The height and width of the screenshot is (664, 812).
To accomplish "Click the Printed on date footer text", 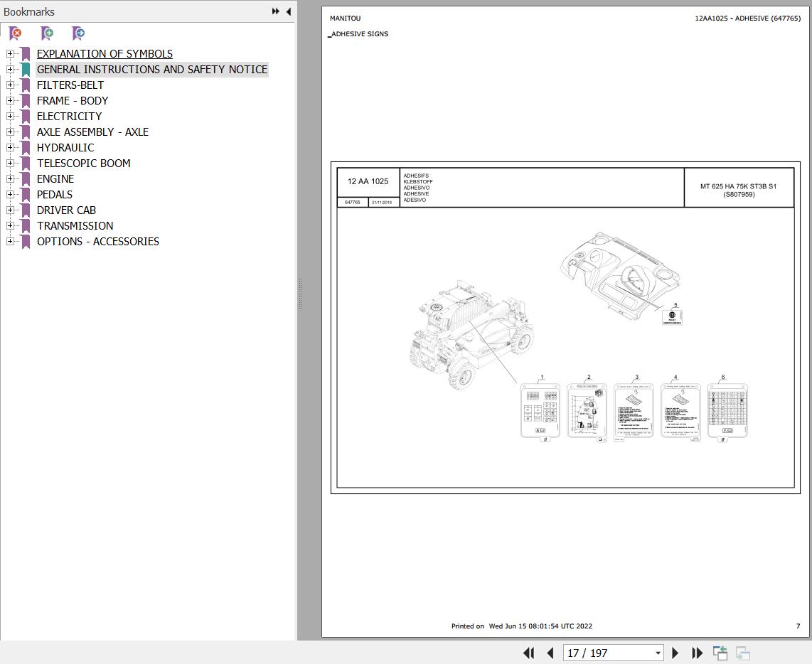I will tap(521, 626).
